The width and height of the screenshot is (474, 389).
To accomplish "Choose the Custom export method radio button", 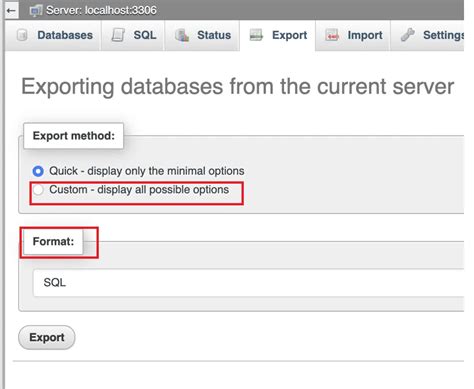I will pyautogui.click(x=38, y=190).
